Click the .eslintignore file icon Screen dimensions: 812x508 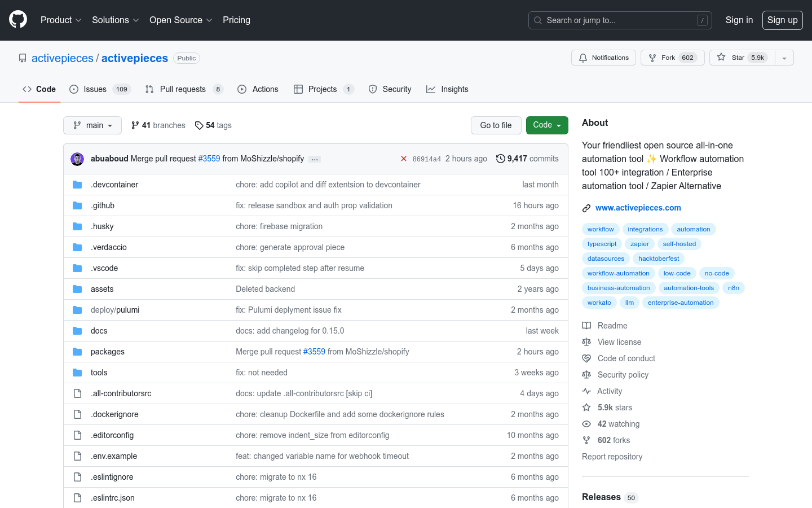tap(77, 477)
